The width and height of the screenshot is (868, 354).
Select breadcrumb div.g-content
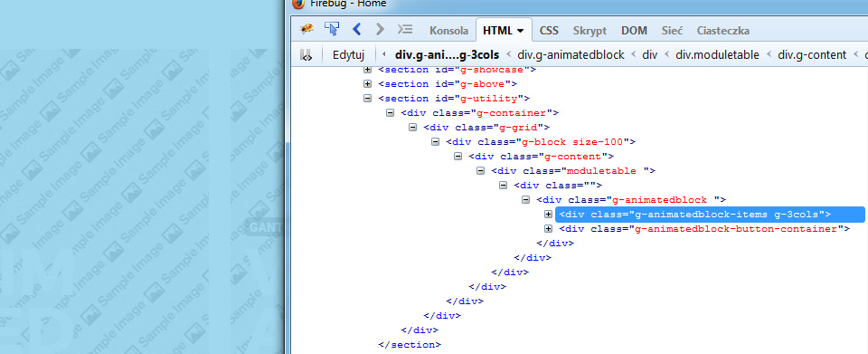tap(812, 55)
